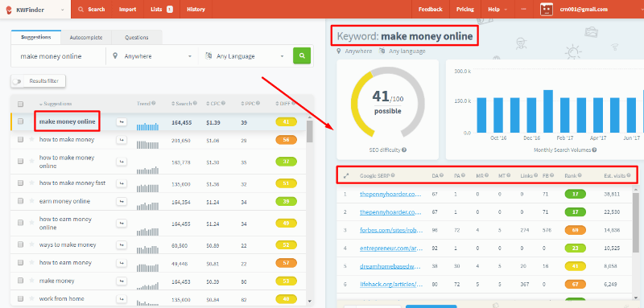The image size is (644, 308).
Task: Open the entrepreneur.com SERP result link
Action: click(390, 248)
